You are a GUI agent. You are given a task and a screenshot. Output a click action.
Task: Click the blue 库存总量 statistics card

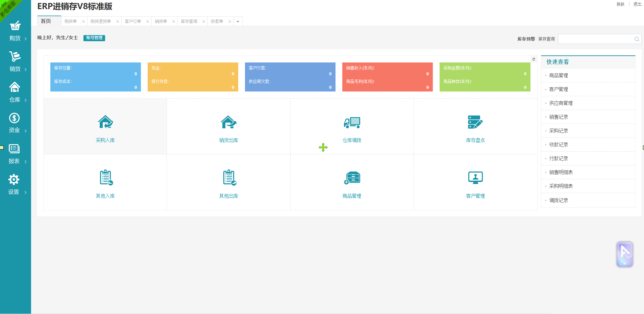point(96,77)
